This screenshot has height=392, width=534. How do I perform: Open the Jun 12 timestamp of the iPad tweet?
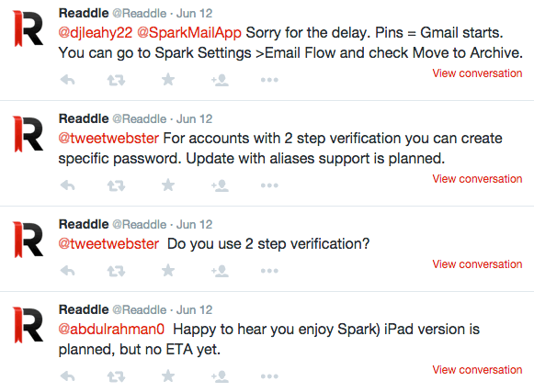(195, 309)
